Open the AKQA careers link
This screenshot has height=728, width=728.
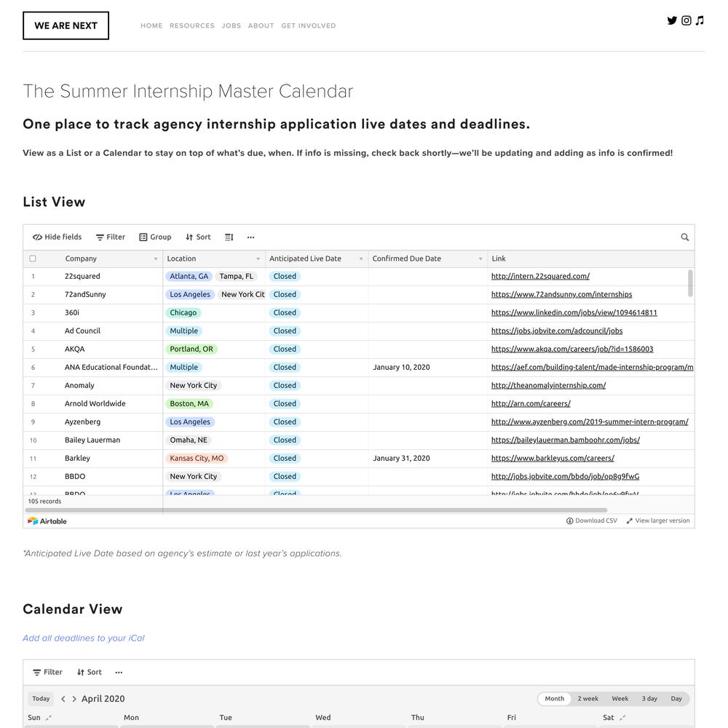572,349
